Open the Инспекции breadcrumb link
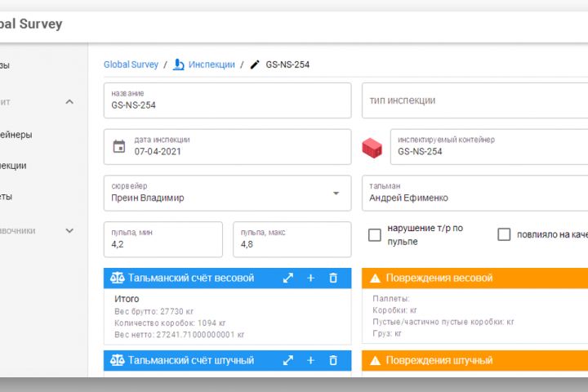Viewport: 588px width, 392px height. (x=212, y=65)
